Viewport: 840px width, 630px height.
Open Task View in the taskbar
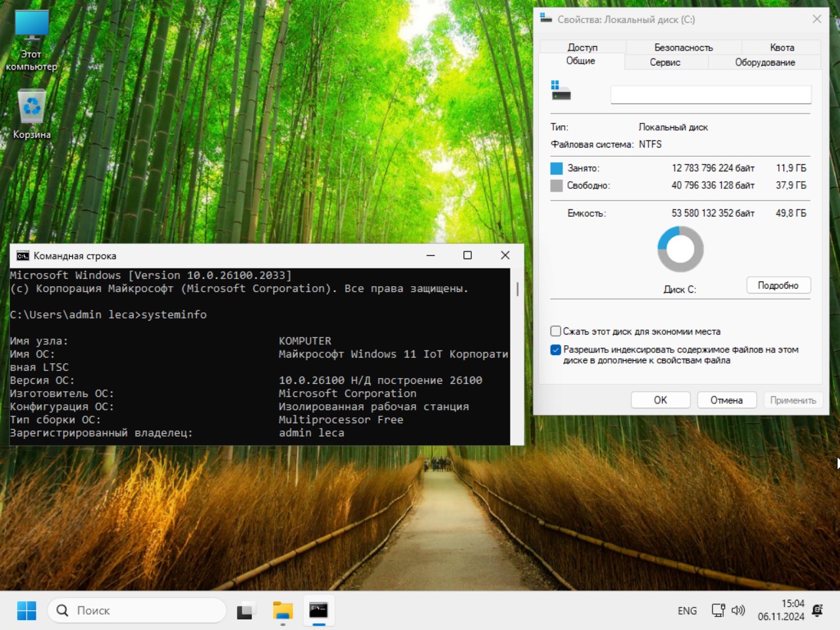pos(245,611)
